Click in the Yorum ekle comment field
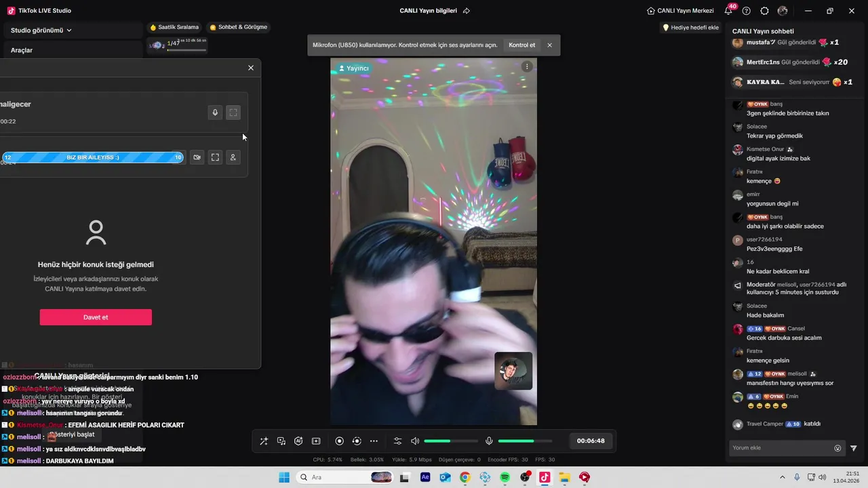The height and width of the screenshot is (488, 868). tap(781, 448)
